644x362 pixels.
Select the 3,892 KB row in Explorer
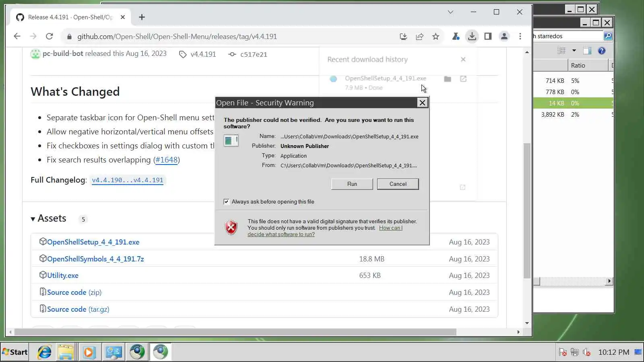[x=574, y=115]
